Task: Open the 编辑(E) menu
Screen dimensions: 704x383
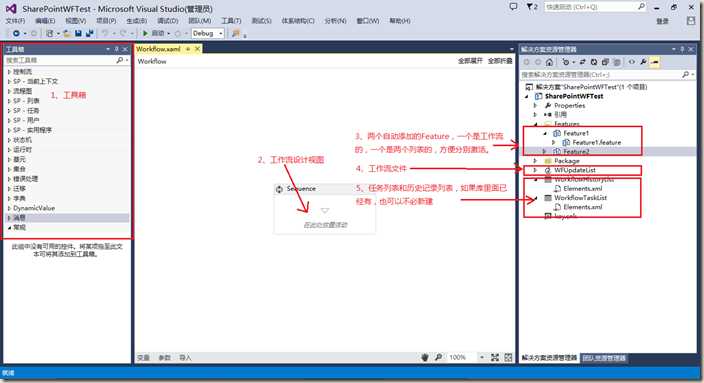Action: (45, 21)
